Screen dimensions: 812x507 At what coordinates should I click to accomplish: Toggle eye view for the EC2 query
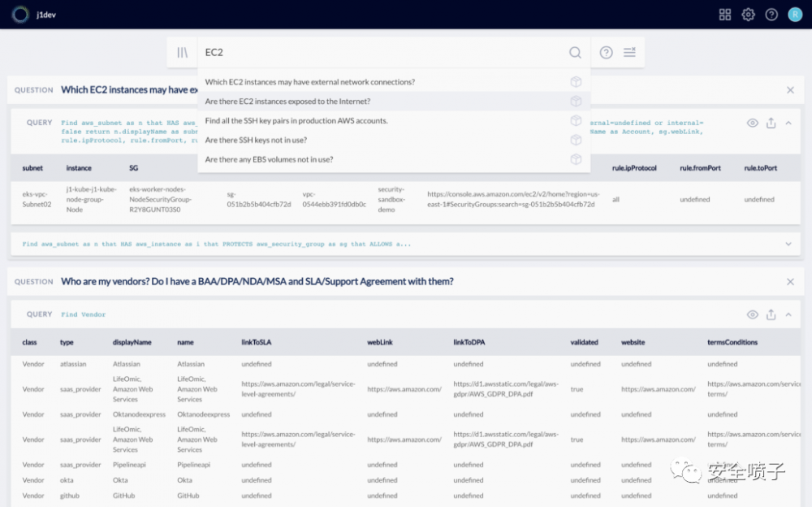click(753, 123)
